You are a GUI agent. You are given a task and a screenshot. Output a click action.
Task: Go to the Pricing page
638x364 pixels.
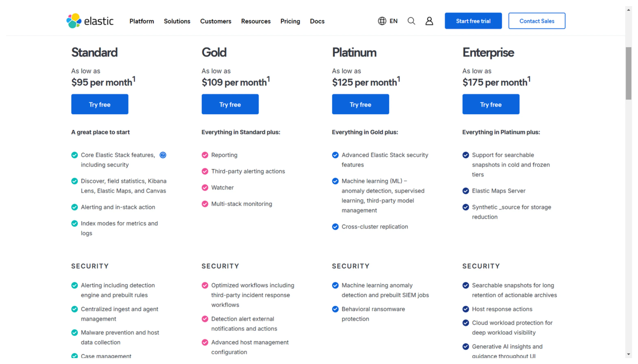click(290, 21)
